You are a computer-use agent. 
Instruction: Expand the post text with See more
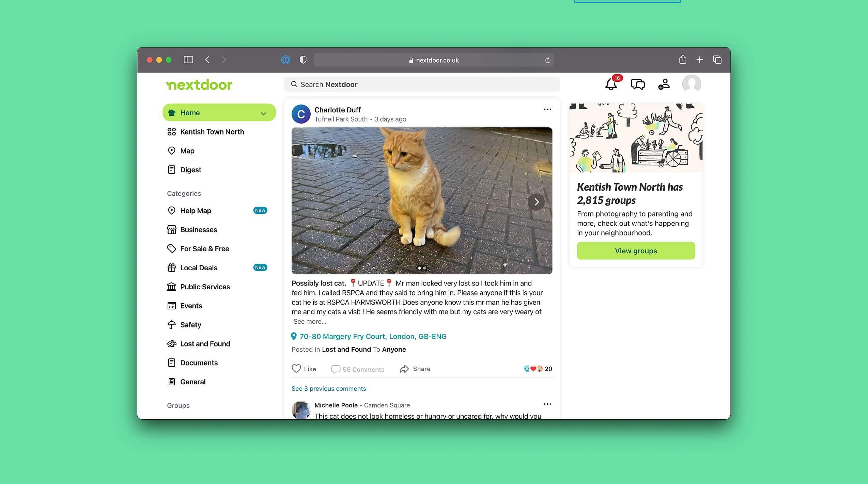click(310, 321)
